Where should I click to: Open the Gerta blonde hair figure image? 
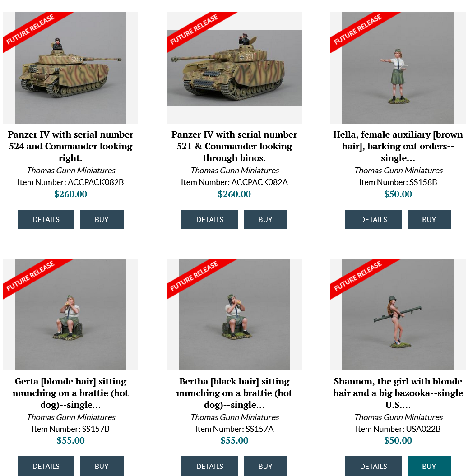pos(70,314)
